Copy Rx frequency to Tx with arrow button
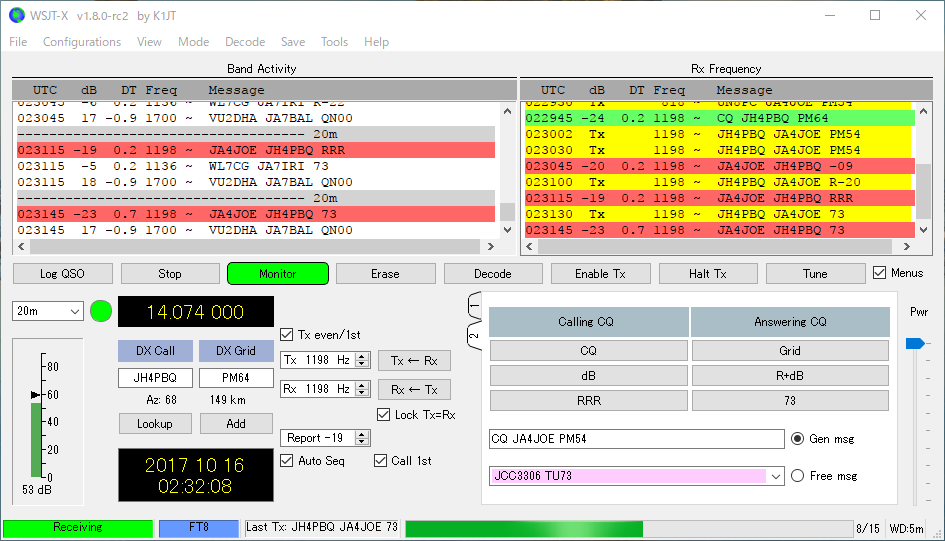This screenshot has width=945, height=541. click(x=414, y=361)
